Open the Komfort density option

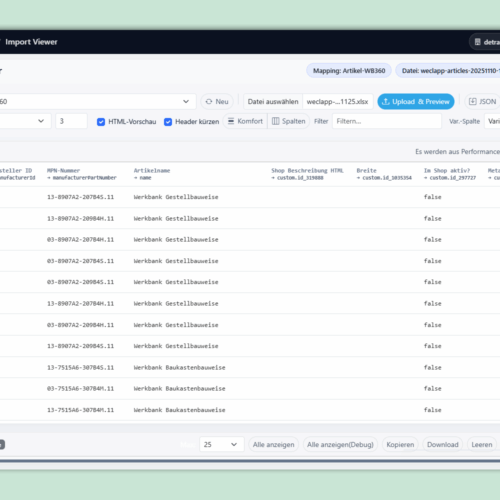(245, 121)
